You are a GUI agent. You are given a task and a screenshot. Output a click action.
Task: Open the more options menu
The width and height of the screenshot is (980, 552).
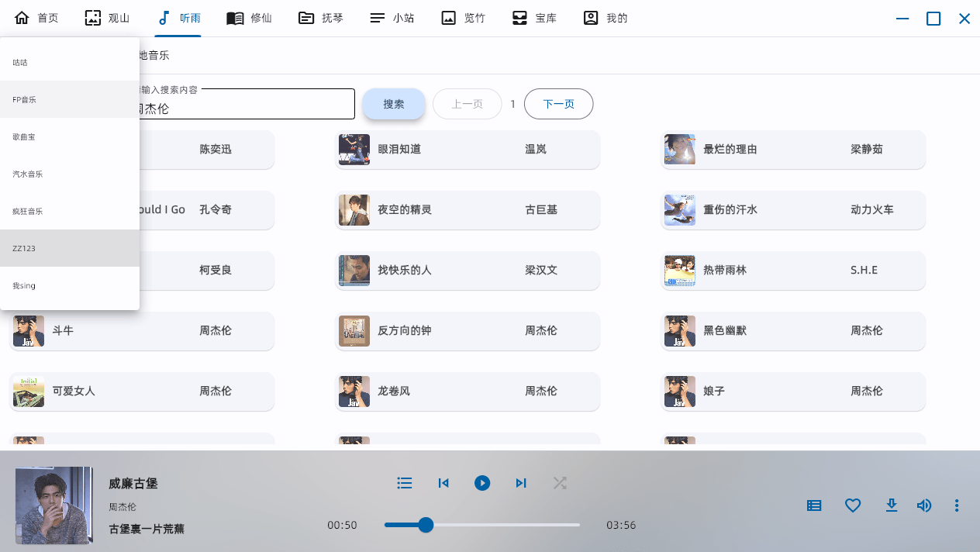pos(957,505)
